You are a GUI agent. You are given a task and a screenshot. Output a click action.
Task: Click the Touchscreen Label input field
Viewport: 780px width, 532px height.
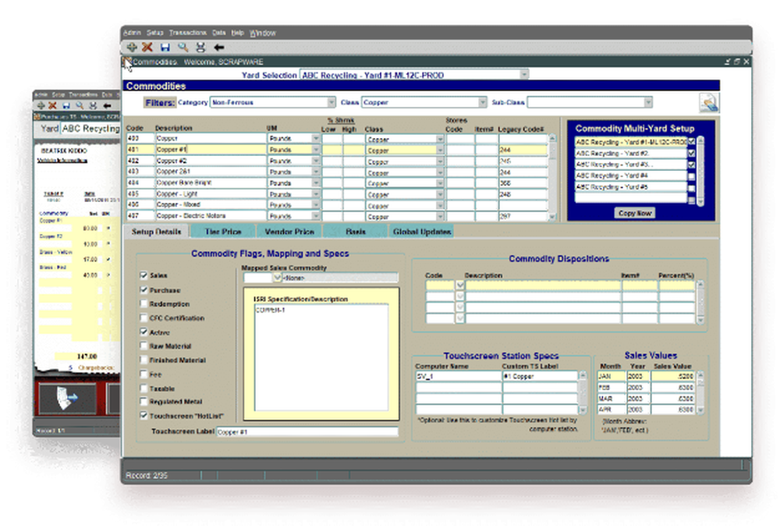307,431
